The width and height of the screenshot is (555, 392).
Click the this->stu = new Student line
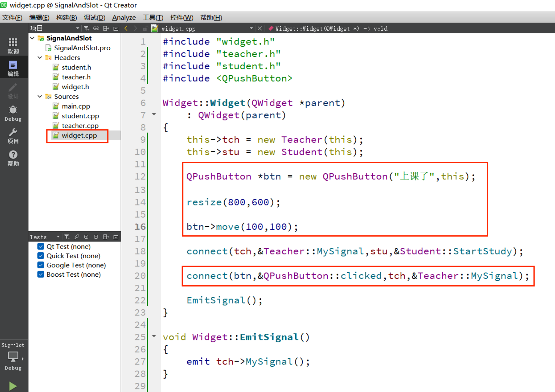point(275,152)
